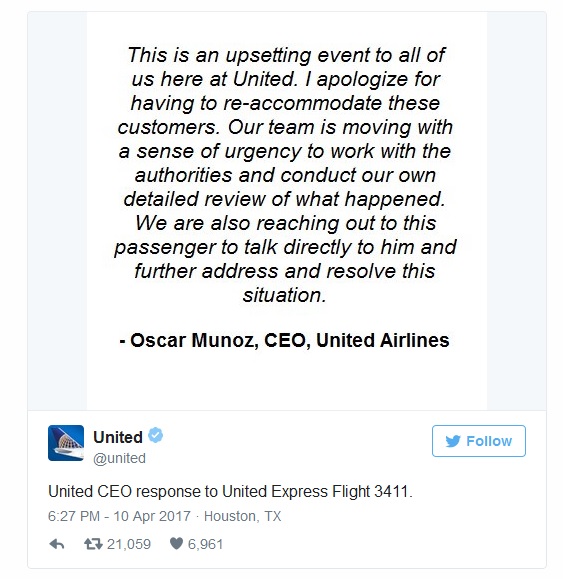
Task: Click the gray strip left of the statement
Action: (x=57, y=211)
